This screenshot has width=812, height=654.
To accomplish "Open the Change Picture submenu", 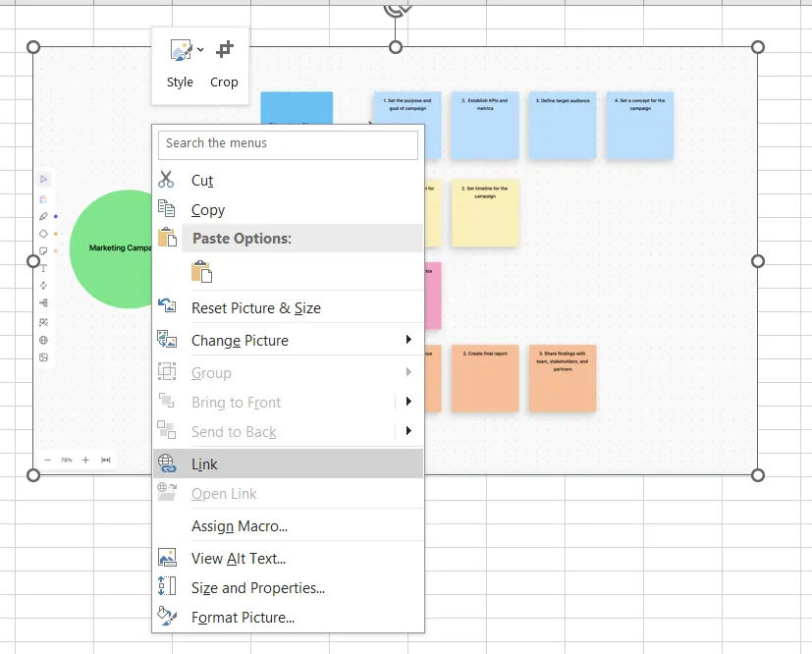I will [288, 340].
